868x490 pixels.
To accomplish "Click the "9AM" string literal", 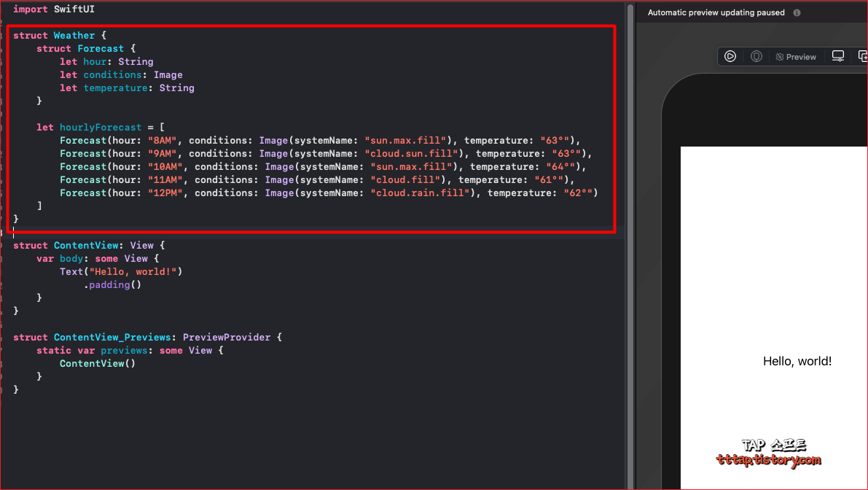I will click(163, 154).
